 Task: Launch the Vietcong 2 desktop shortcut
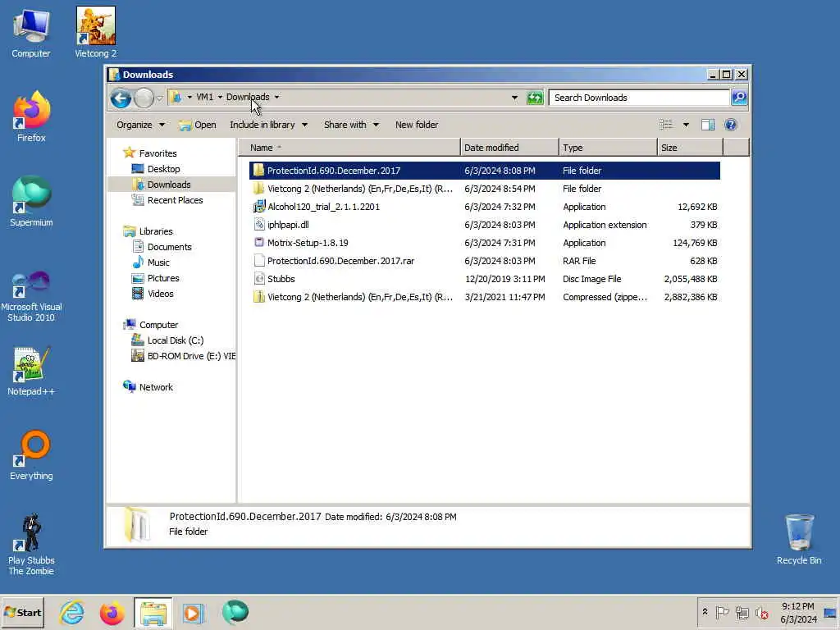pyautogui.click(x=95, y=32)
